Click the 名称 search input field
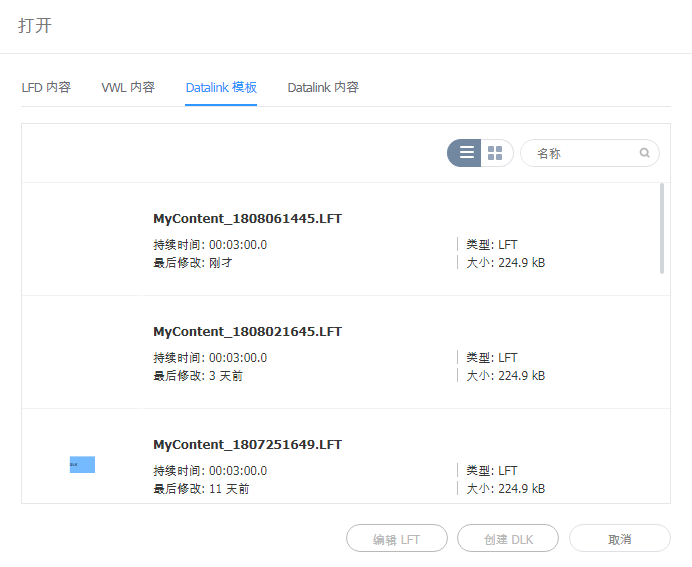Screen dimensions: 692x567 [582, 153]
